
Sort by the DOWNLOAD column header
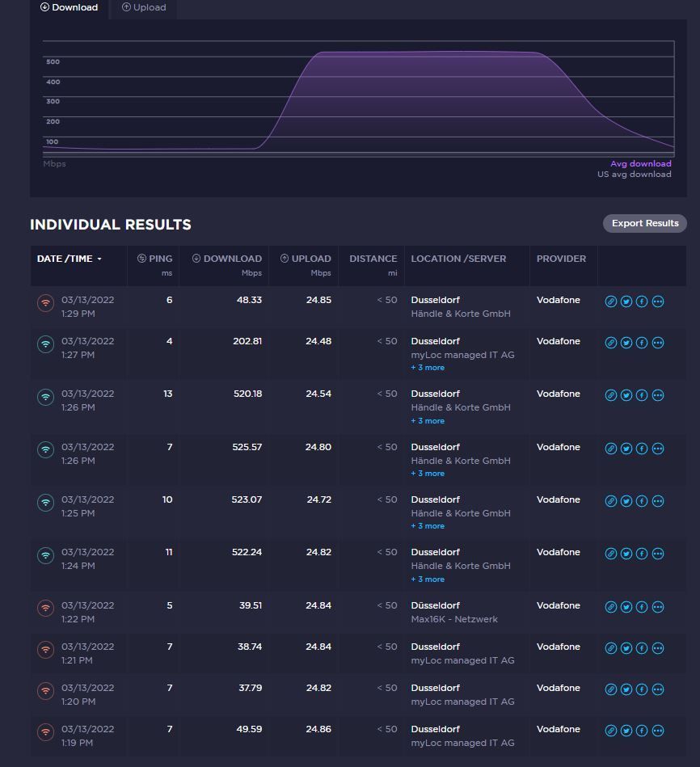pos(227,259)
